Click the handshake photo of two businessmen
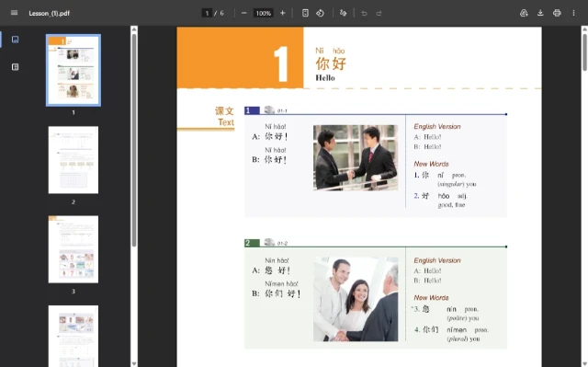The width and height of the screenshot is (588, 367). click(x=356, y=157)
